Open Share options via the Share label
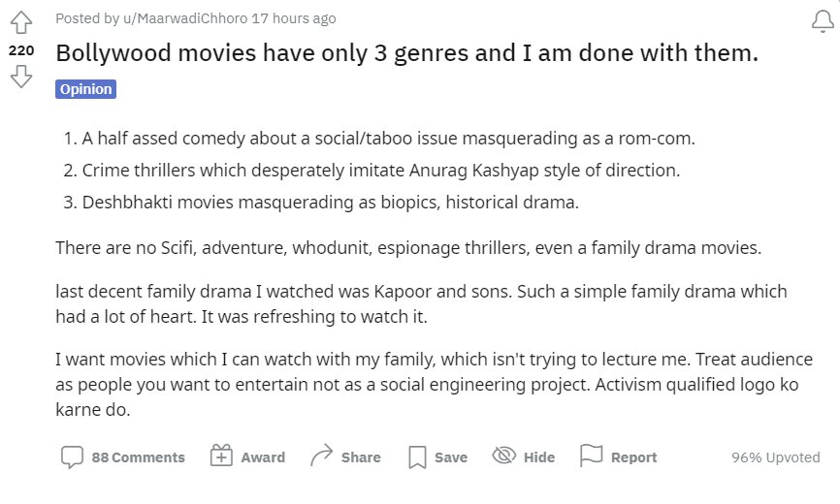The width and height of the screenshot is (840, 504). tap(361, 457)
